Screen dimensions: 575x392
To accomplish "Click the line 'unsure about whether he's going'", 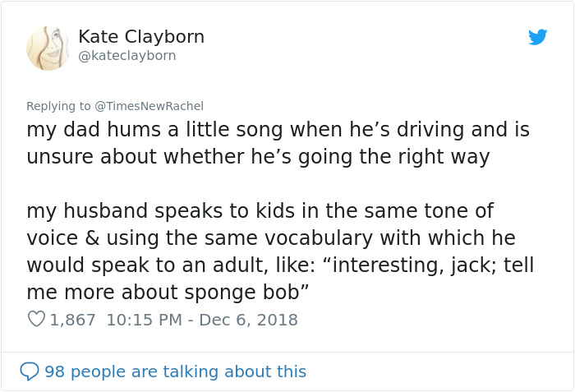I will coord(258,157).
